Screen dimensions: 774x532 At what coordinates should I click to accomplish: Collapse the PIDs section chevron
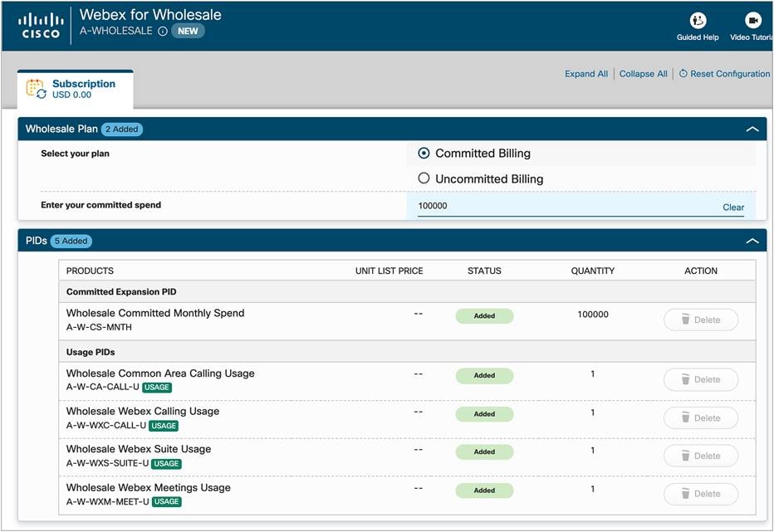752,241
